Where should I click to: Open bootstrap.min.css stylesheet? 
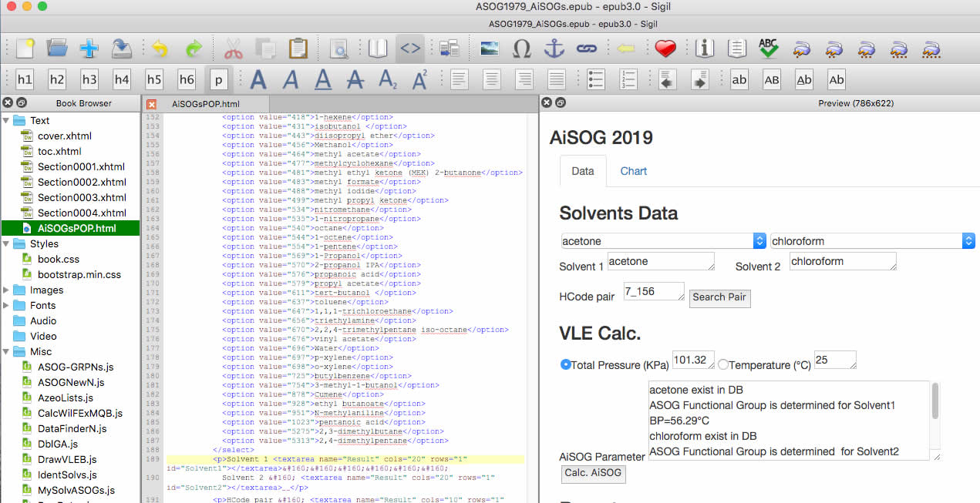pos(79,274)
